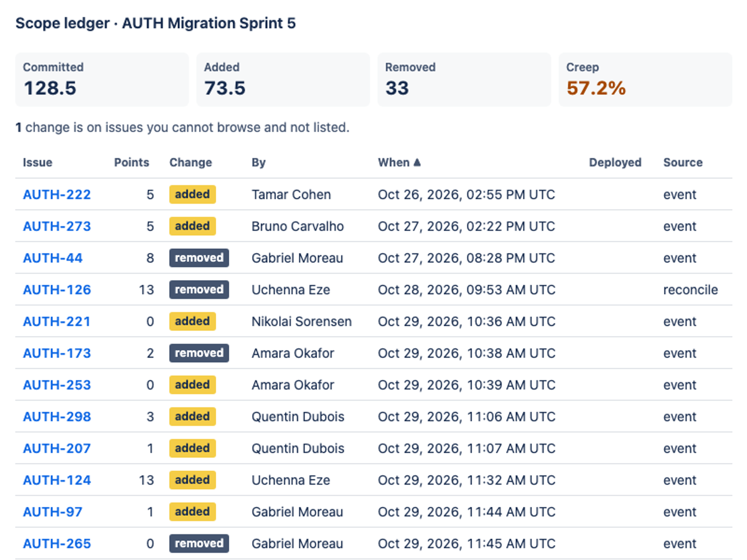This screenshot has height=560, width=747.
Task: Click the reconcile source cell
Action: [x=690, y=290]
